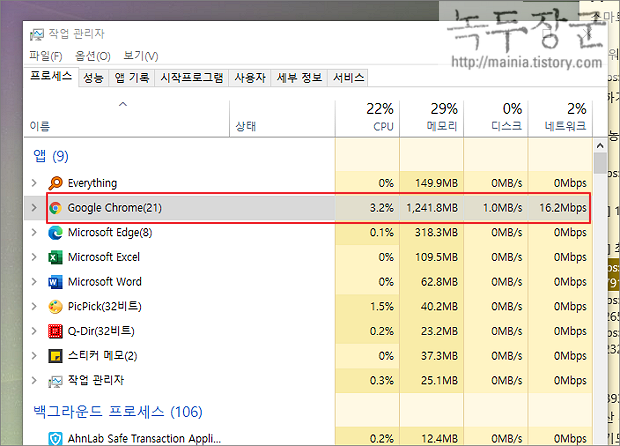Click the Microsoft Excel icon

[55, 257]
